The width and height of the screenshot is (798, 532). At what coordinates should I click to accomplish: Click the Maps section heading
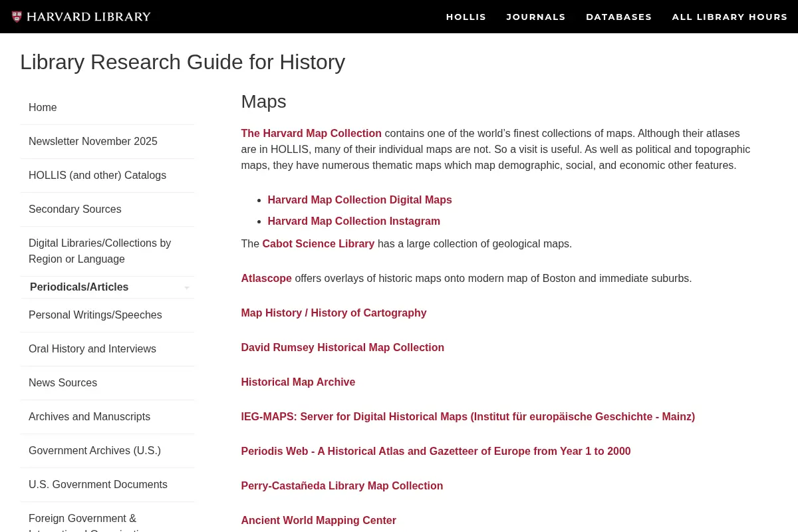click(263, 102)
